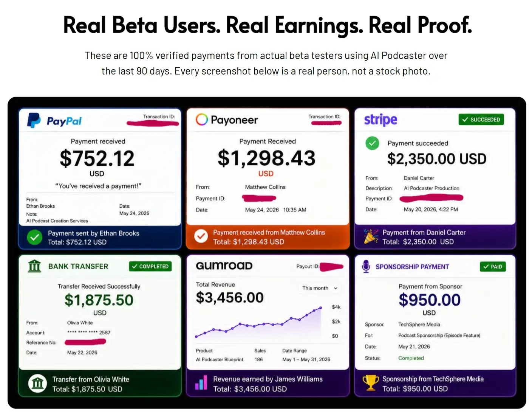Click the $3,456.00 Total Revenue amount
Viewport: 532px width, 418px height.
click(230, 298)
